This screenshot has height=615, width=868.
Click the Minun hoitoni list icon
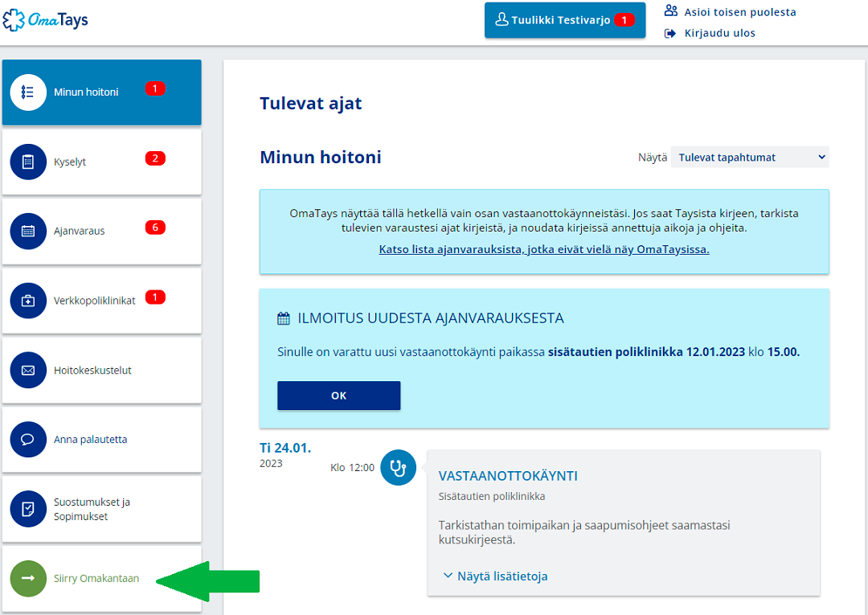click(x=28, y=92)
